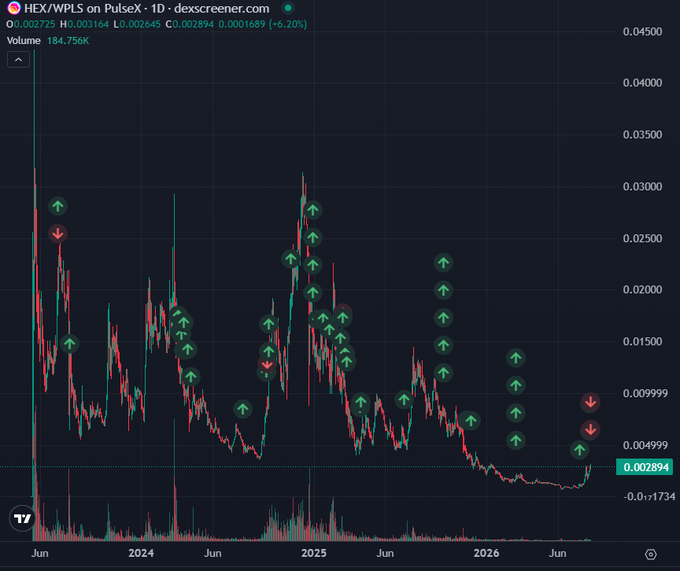The image size is (680, 571).
Task: Click the 0.03000 price axis label
Action: tap(642, 186)
